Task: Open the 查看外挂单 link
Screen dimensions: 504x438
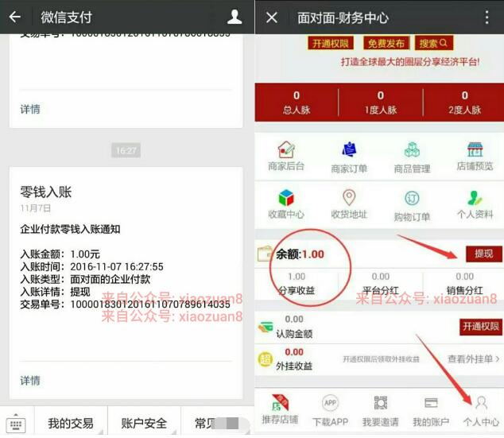Action: coord(474,359)
